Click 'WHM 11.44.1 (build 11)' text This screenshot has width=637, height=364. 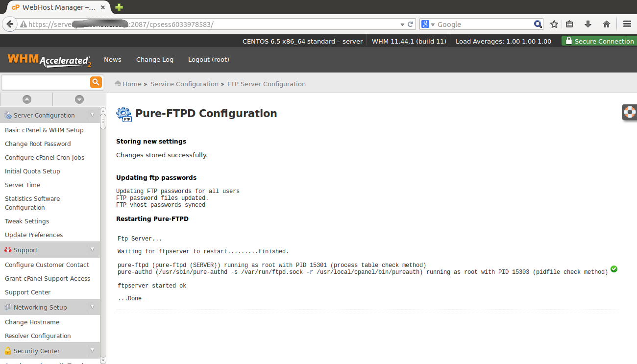point(409,41)
